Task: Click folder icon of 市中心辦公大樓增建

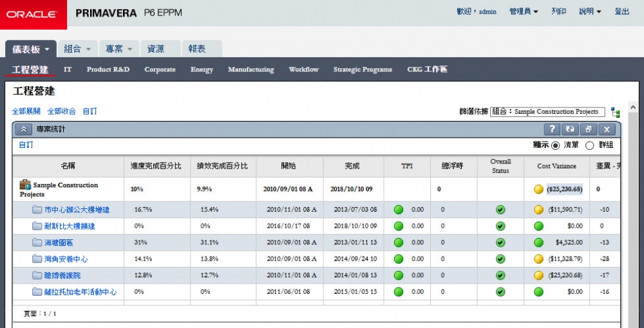Action: pos(37,210)
